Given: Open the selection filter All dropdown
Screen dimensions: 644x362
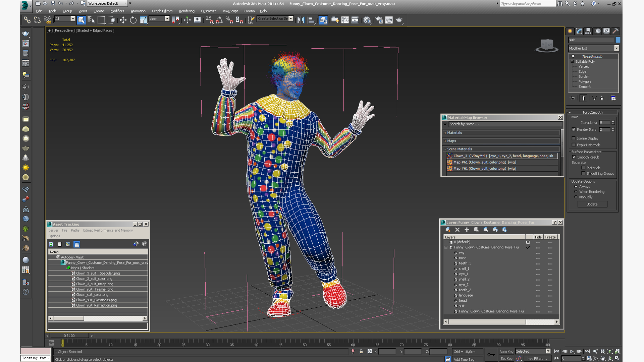Looking at the screenshot, I should (65, 19).
